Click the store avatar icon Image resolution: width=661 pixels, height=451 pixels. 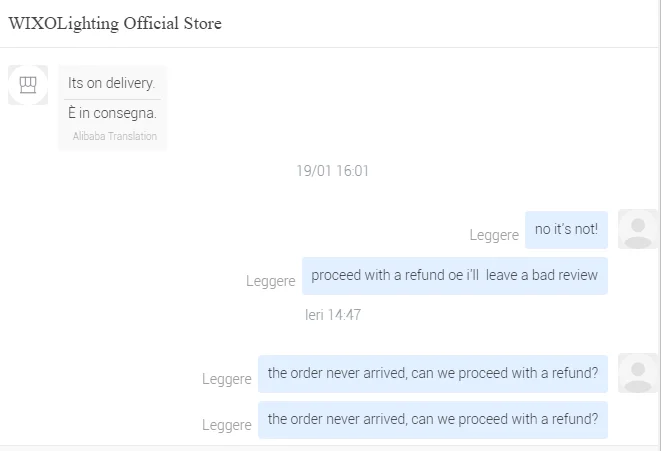(x=28, y=85)
